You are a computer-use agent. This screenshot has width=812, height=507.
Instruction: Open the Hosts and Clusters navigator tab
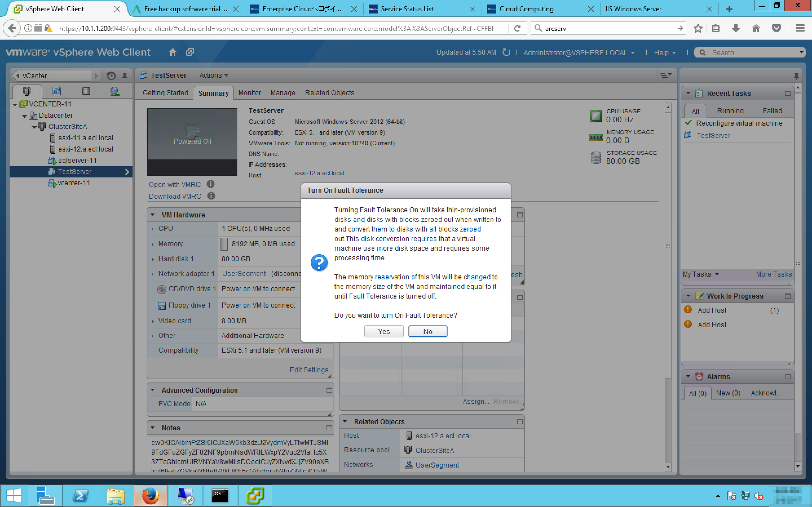tap(27, 91)
